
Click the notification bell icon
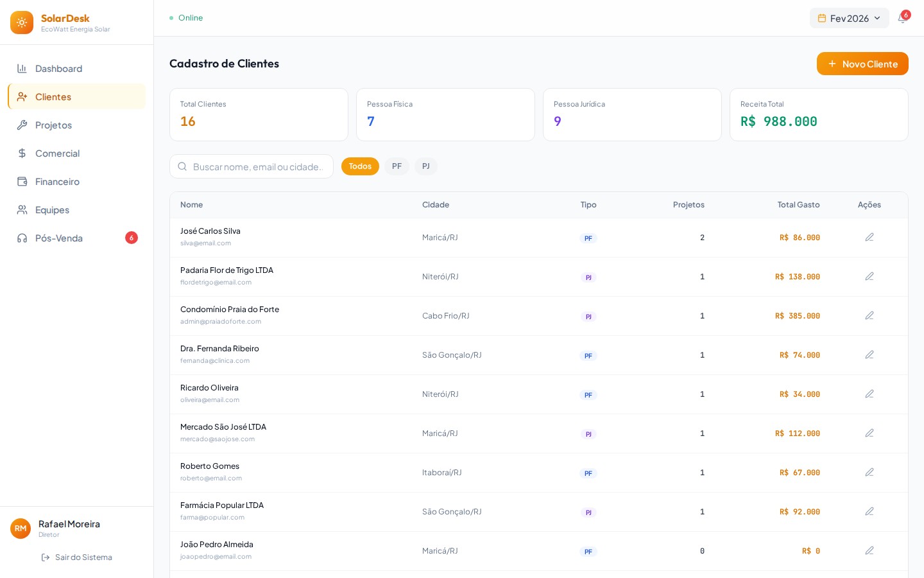coord(902,19)
